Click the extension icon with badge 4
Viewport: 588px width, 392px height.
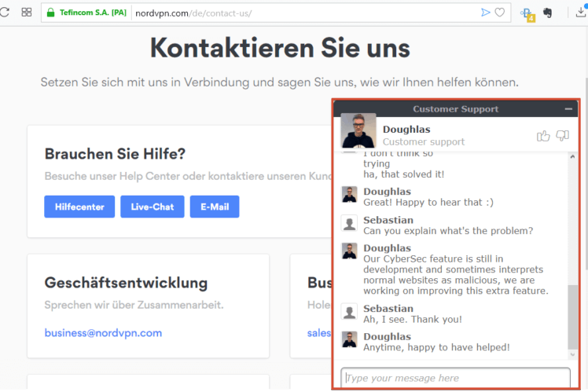(x=527, y=13)
